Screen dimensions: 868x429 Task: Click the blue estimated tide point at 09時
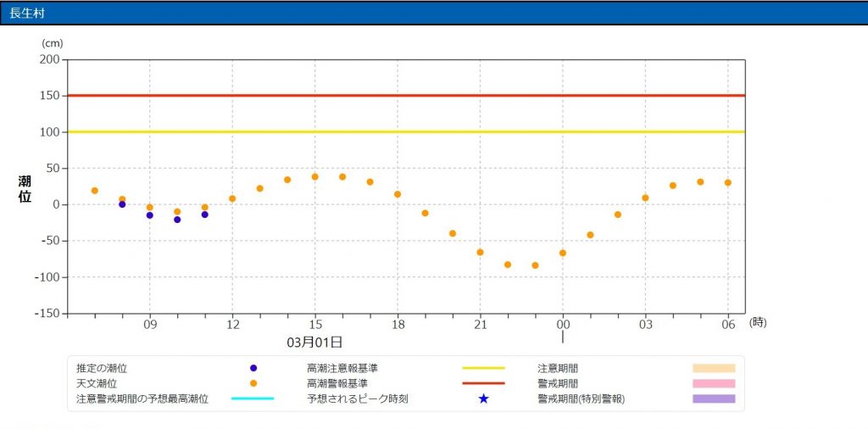(x=149, y=215)
